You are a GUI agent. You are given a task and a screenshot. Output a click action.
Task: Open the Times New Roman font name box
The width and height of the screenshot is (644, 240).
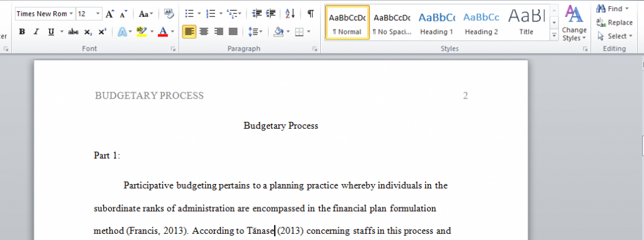45,14
